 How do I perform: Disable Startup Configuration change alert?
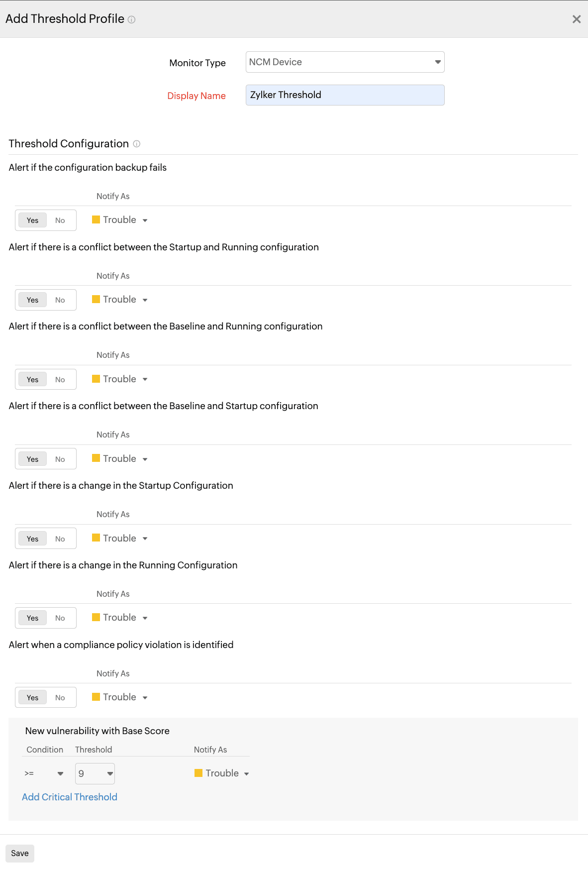pos(60,538)
